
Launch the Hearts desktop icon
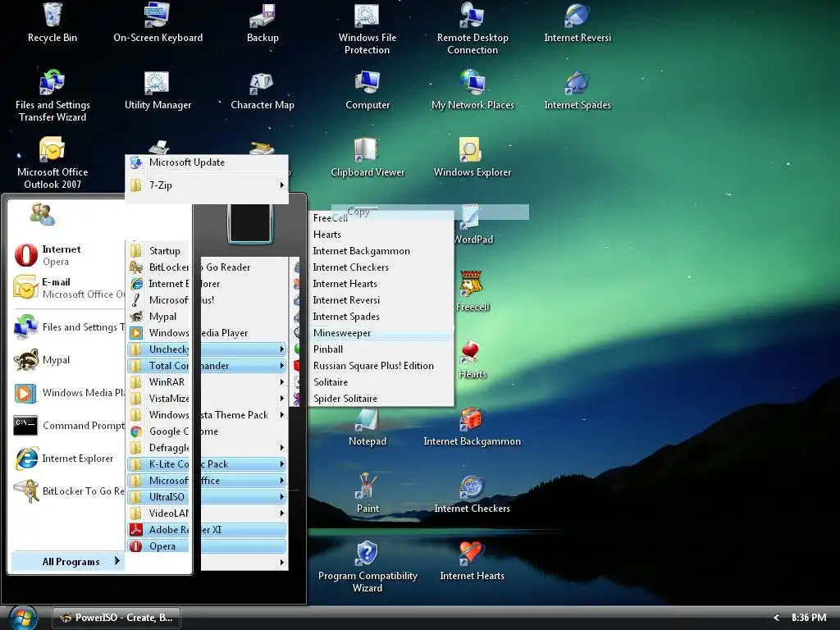point(472,360)
